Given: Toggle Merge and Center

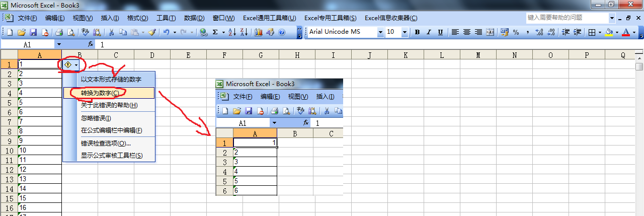Looking at the screenshot, I should [490, 32].
